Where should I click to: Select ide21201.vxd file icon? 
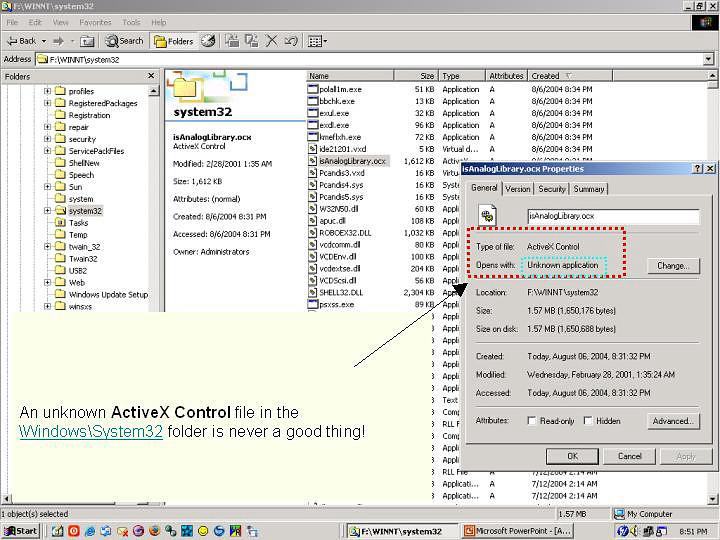point(313,149)
